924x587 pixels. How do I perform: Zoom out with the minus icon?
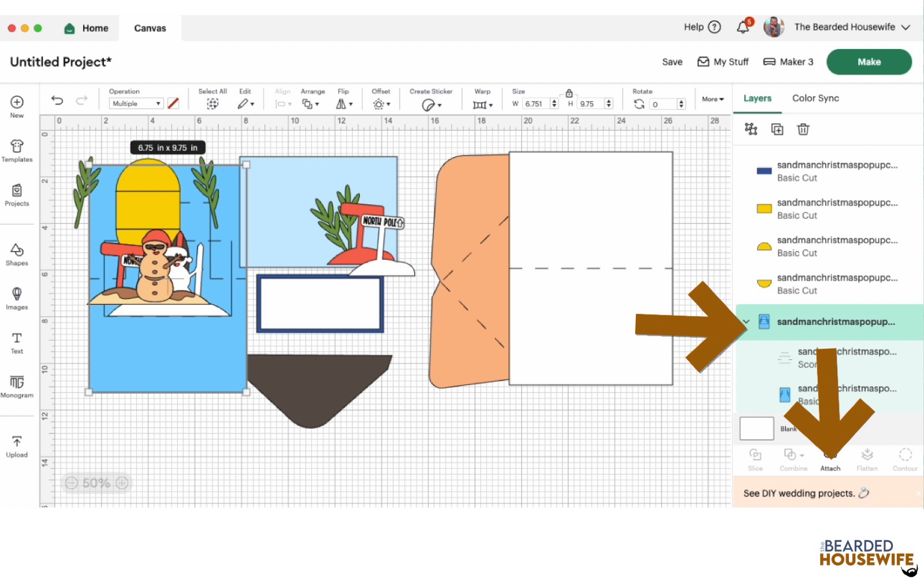[71, 483]
